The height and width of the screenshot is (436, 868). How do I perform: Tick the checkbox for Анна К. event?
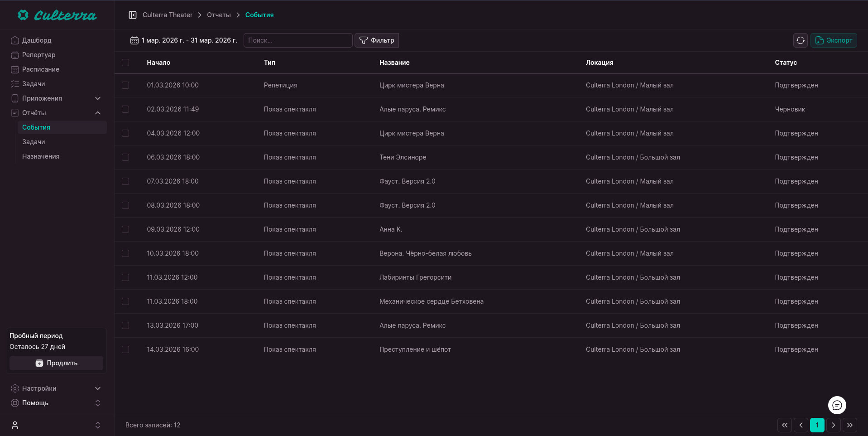[125, 229]
